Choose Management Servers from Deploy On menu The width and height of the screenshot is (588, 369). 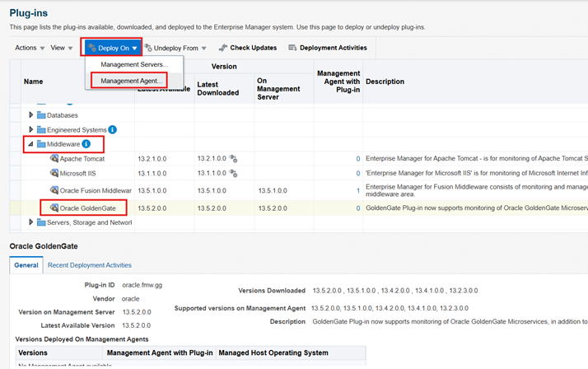134,64
